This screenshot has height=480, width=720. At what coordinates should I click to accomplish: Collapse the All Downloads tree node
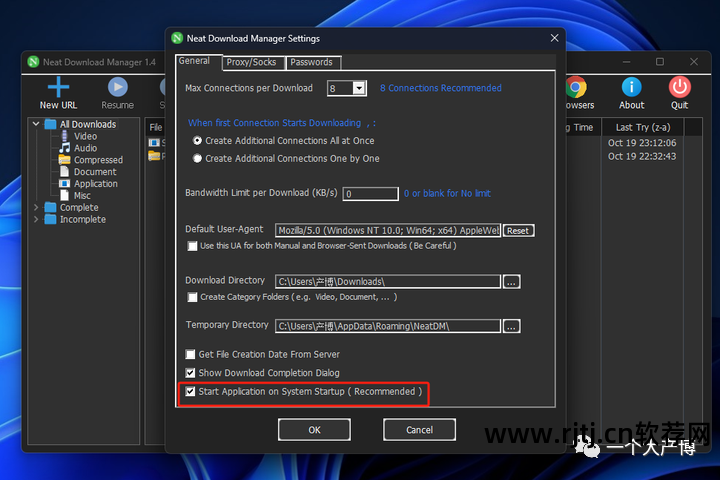[x=36, y=124]
